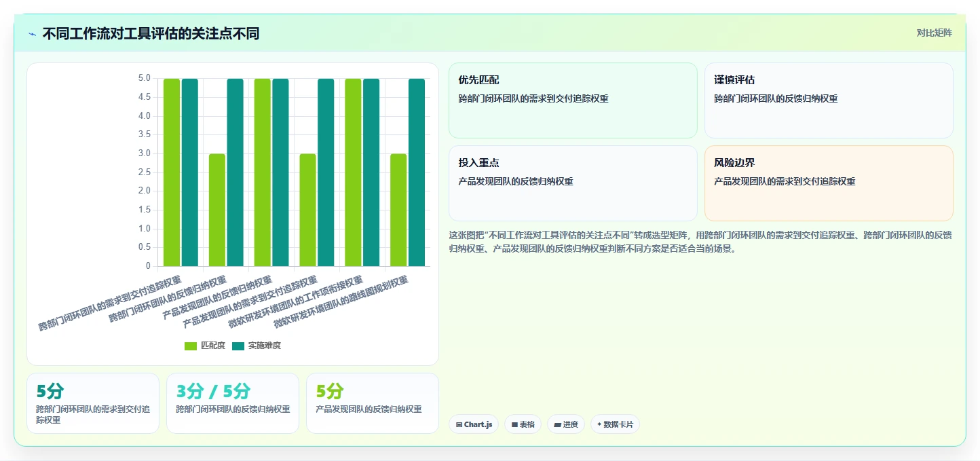
Task: Click x-axis label 微软研发环境团队的工作项衔接权重
Action: coord(295,301)
